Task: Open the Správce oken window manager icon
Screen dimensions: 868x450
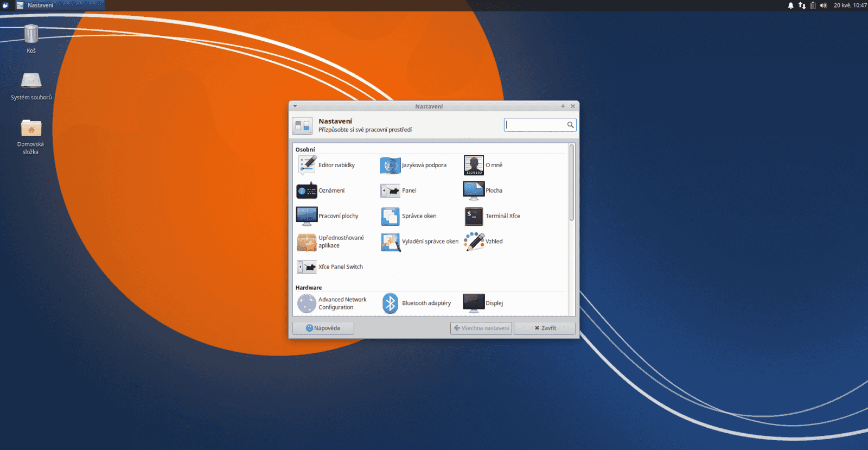Action: (390, 216)
